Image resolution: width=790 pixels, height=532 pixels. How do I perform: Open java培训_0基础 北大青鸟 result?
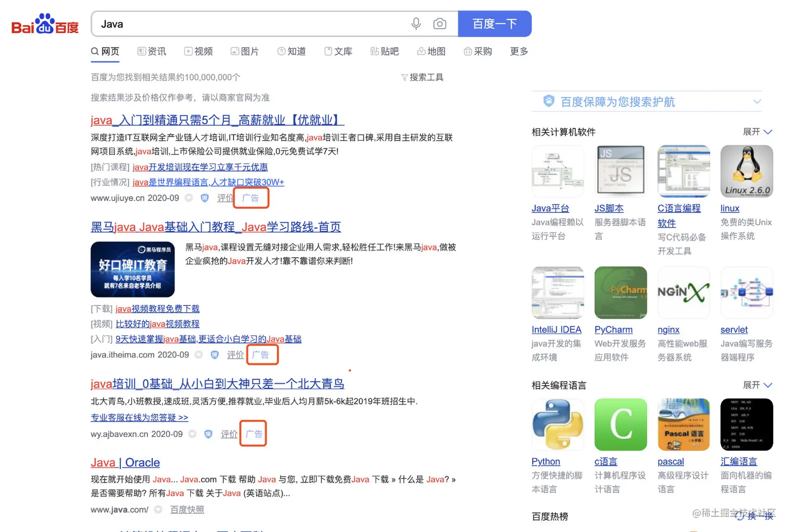click(217, 384)
